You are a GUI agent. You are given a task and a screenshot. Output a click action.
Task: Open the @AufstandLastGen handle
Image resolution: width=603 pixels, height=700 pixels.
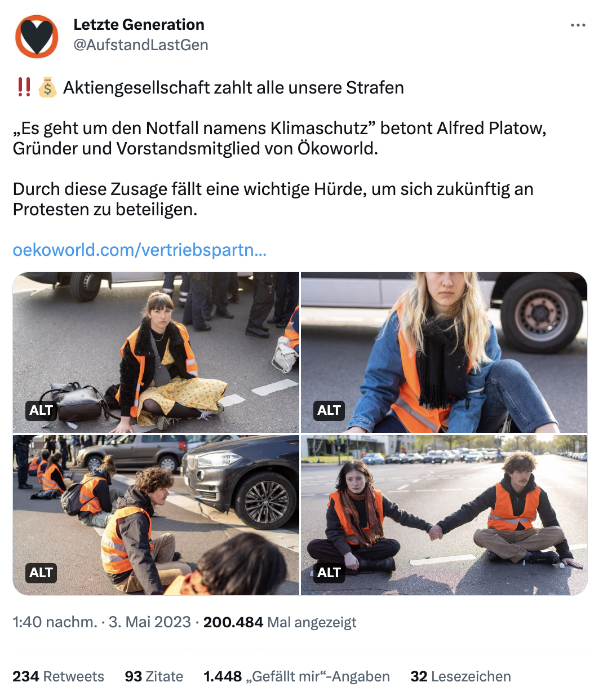pyautogui.click(x=141, y=45)
